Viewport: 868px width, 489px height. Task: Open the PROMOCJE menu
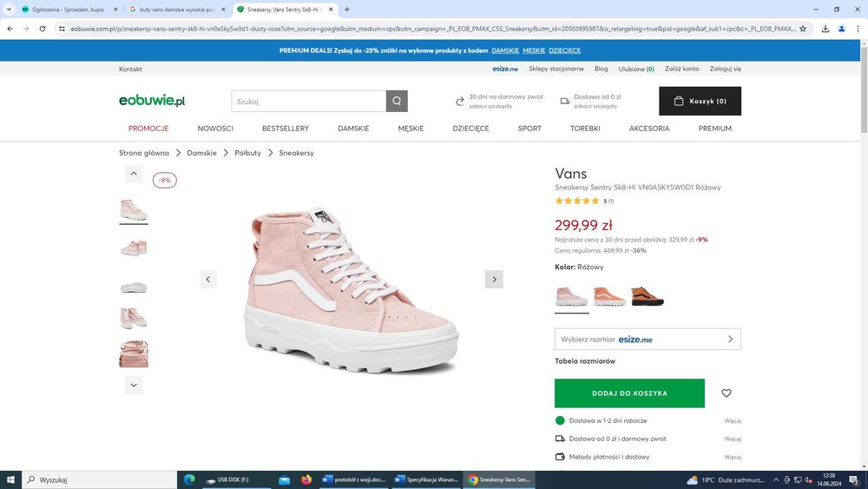(x=148, y=128)
